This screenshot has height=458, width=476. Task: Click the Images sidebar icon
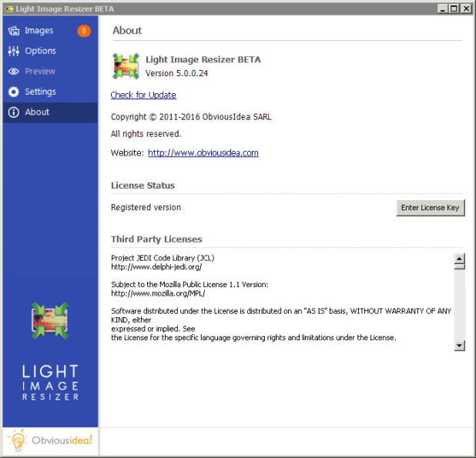[14, 31]
